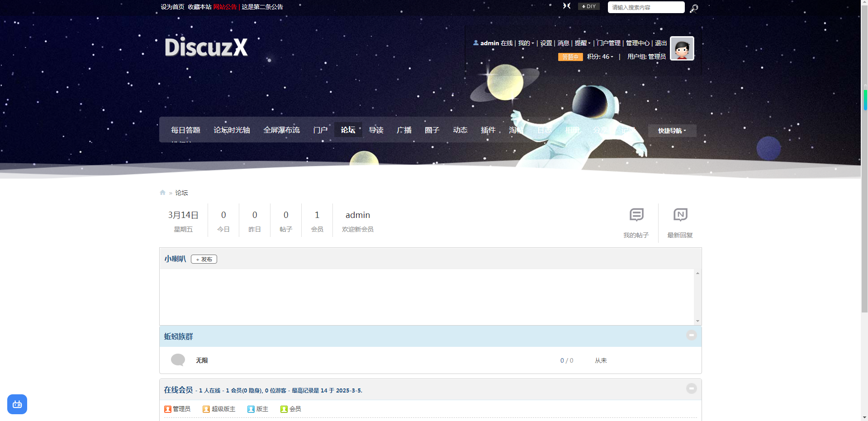Collapse the 在线会员 online members section
The image size is (868, 421).
coord(691,389)
